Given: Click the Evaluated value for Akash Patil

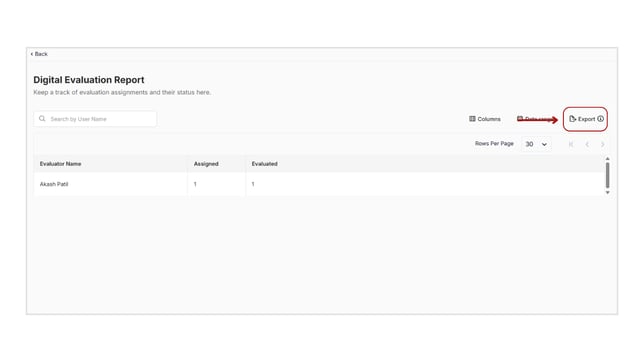Looking at the screenshot, I should pyautogui.click(x=253, y=184).
